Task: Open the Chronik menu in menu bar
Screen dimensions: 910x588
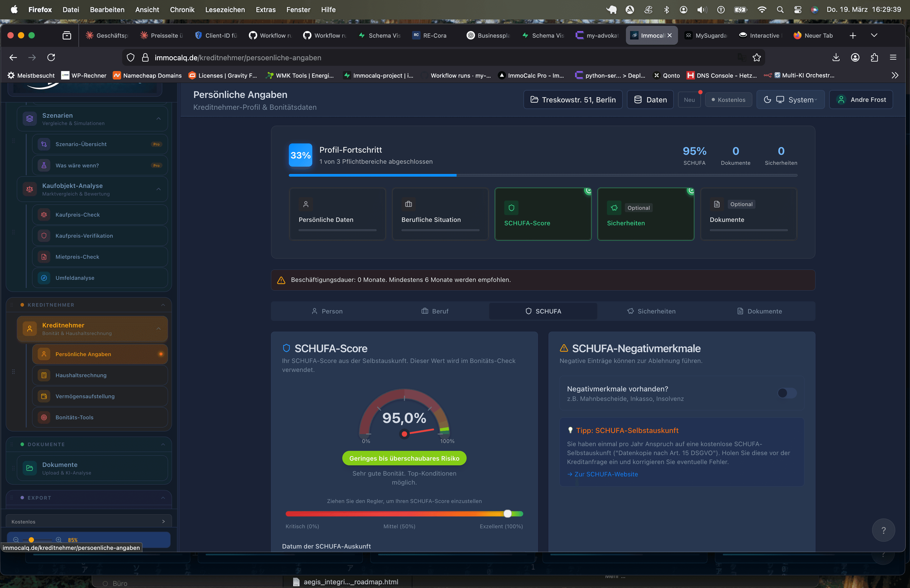Action: tap(182, 9)
